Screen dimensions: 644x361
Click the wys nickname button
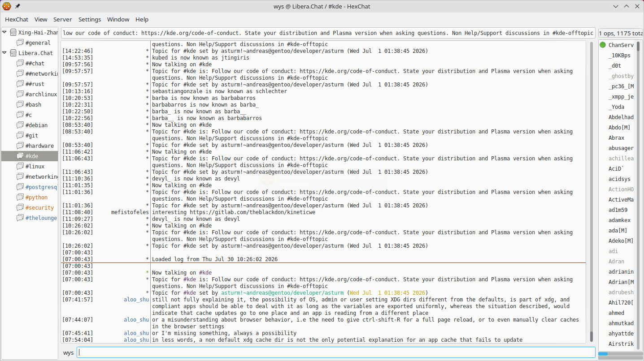[68, 353]
